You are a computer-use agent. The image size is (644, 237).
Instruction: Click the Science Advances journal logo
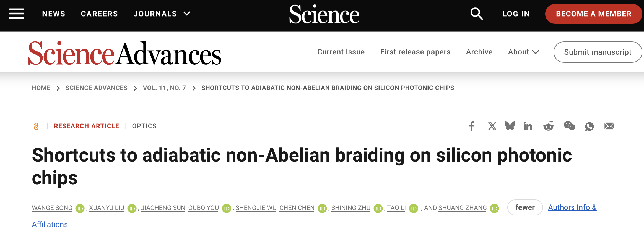pos(124,53)
